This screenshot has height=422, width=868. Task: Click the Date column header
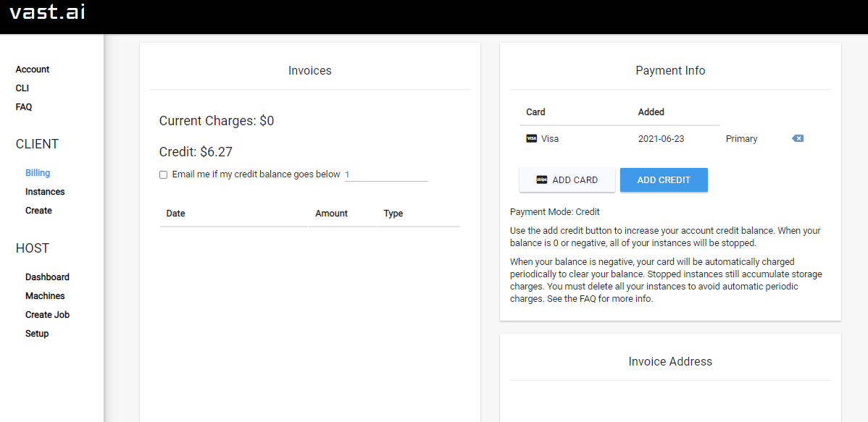coord(175,214)
